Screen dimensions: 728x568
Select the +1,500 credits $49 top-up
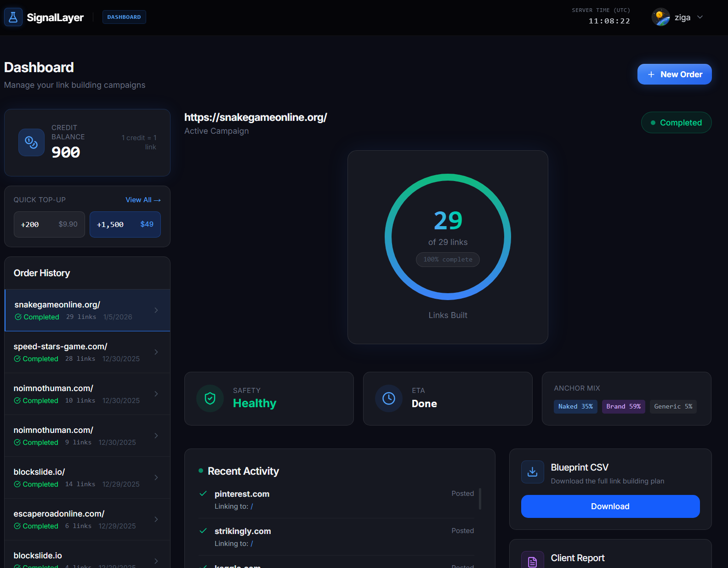[125, 224]
